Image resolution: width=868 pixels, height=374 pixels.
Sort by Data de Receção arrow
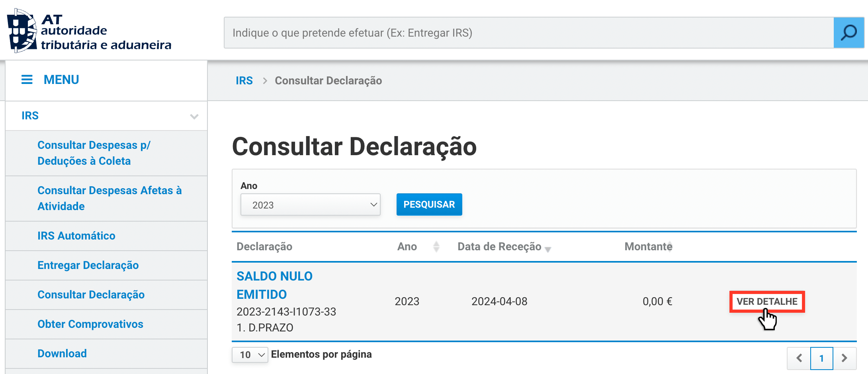click(548, 249)
